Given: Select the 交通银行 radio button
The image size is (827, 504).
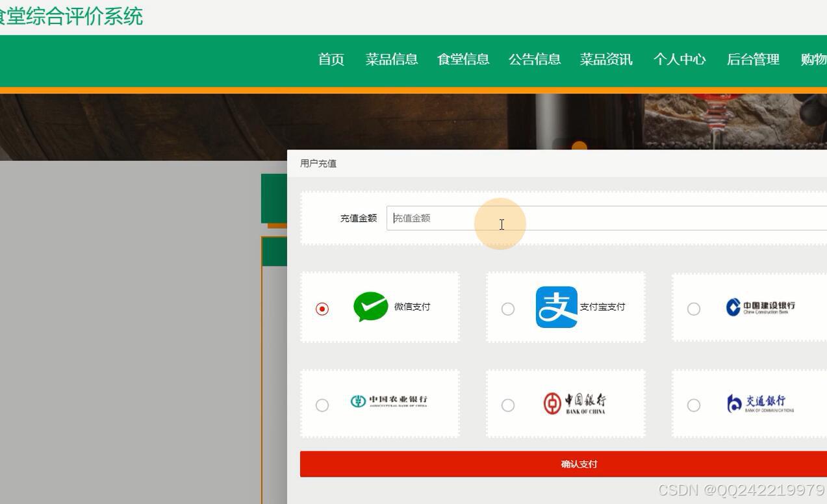Looking at the screenshot, I should pos(694,405).
